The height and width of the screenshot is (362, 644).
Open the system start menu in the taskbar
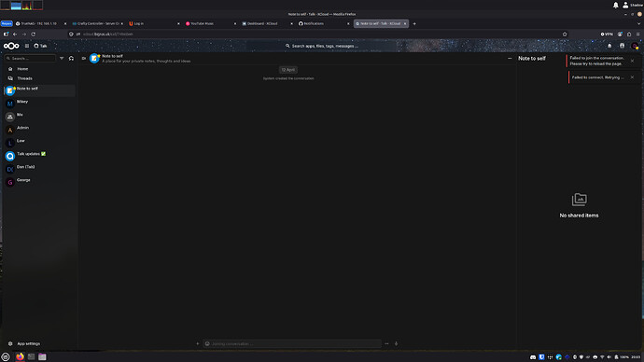tap(6, 357)
